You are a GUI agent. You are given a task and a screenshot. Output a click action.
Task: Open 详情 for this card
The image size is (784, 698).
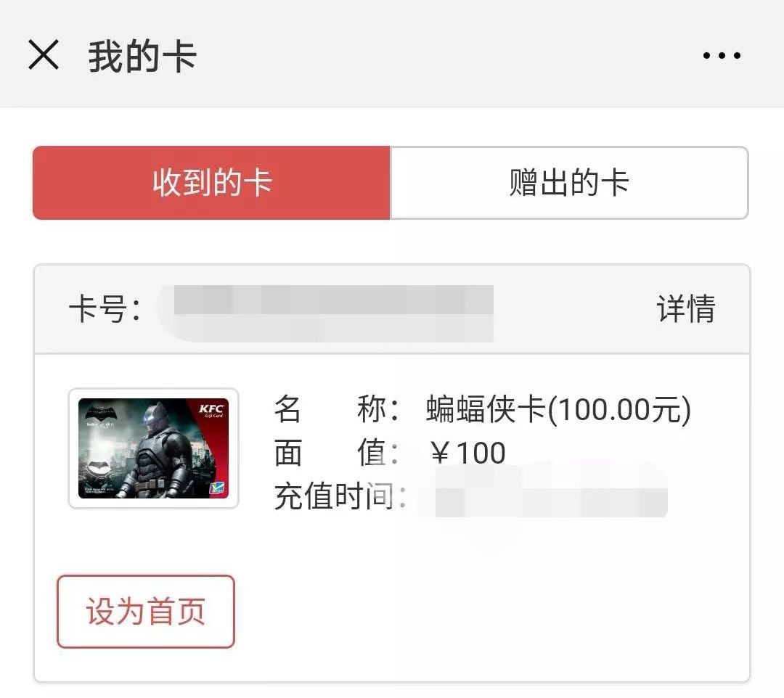[x=685, y=309]
